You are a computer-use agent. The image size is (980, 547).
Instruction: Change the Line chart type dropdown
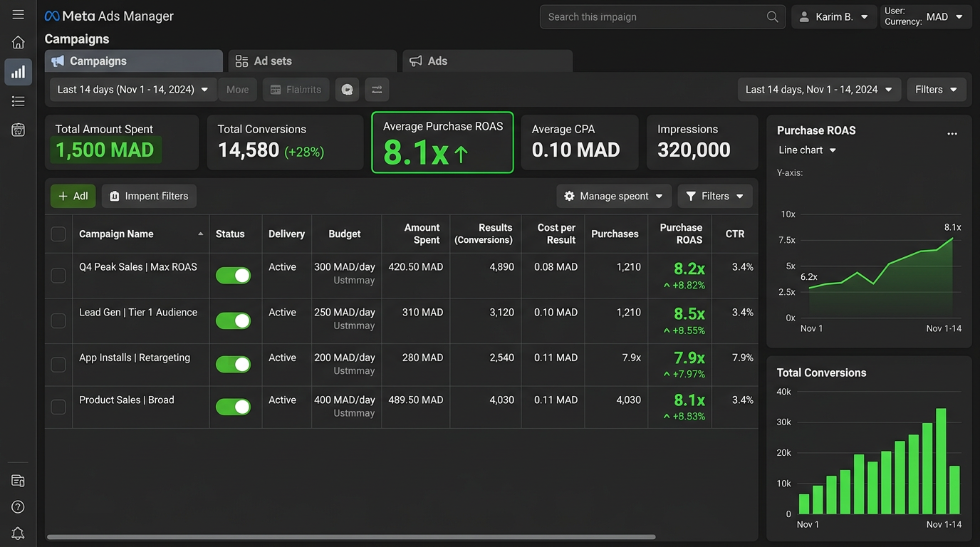tap(806, 150)
